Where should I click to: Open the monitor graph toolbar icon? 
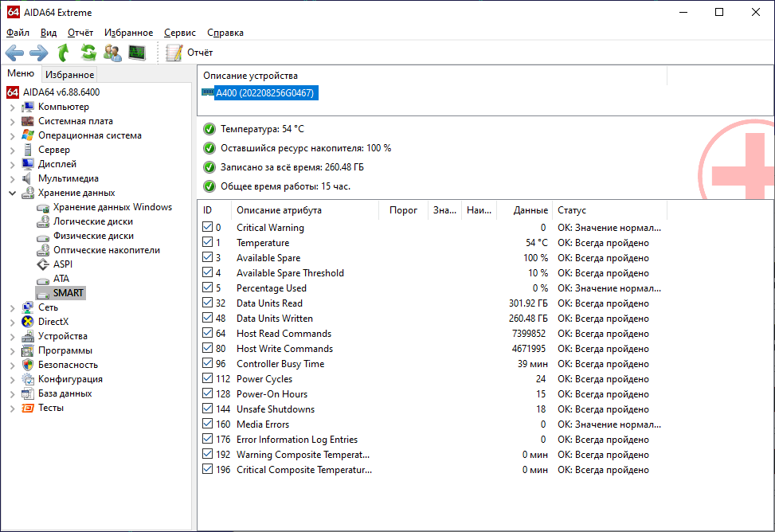[x=137, y=53]
